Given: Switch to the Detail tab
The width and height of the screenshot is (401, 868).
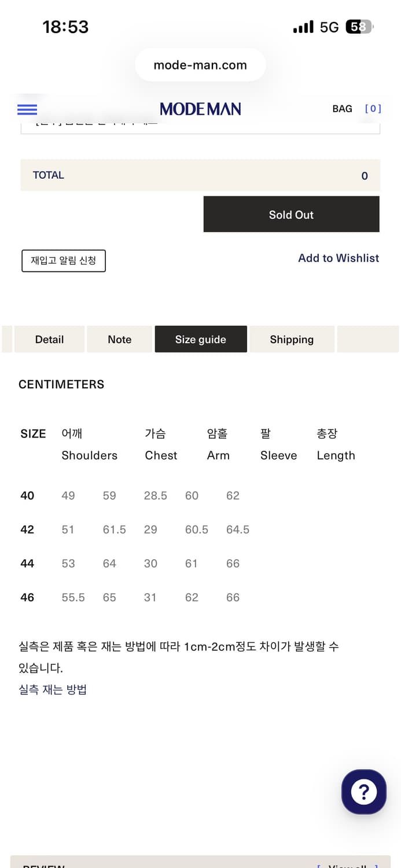Looking at the screenshot, I should tap(49, 339).
